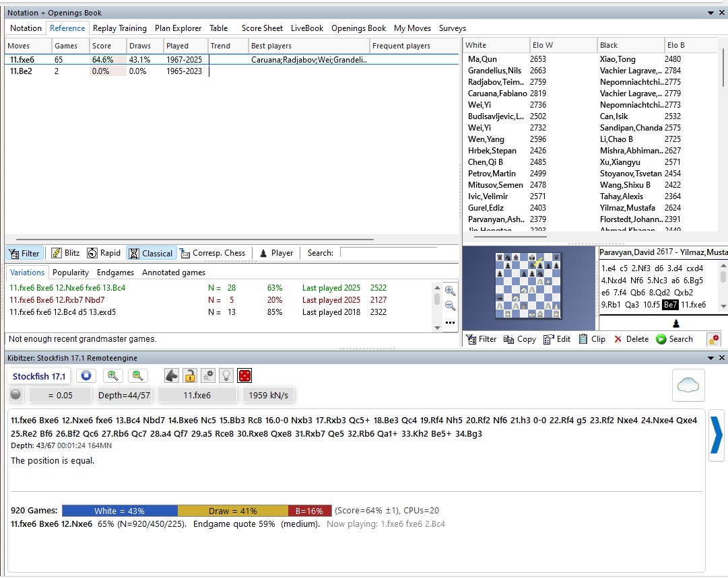Stop the Stockfish engine with the blue stop button
Image resolution: width=728 pixels, height=578 pixels.
click(86, 376)
